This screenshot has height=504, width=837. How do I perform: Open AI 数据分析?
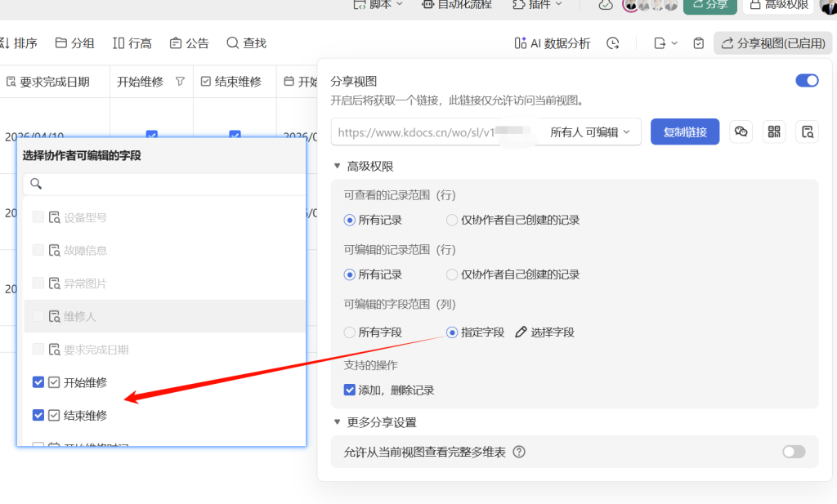click(552, 43)
